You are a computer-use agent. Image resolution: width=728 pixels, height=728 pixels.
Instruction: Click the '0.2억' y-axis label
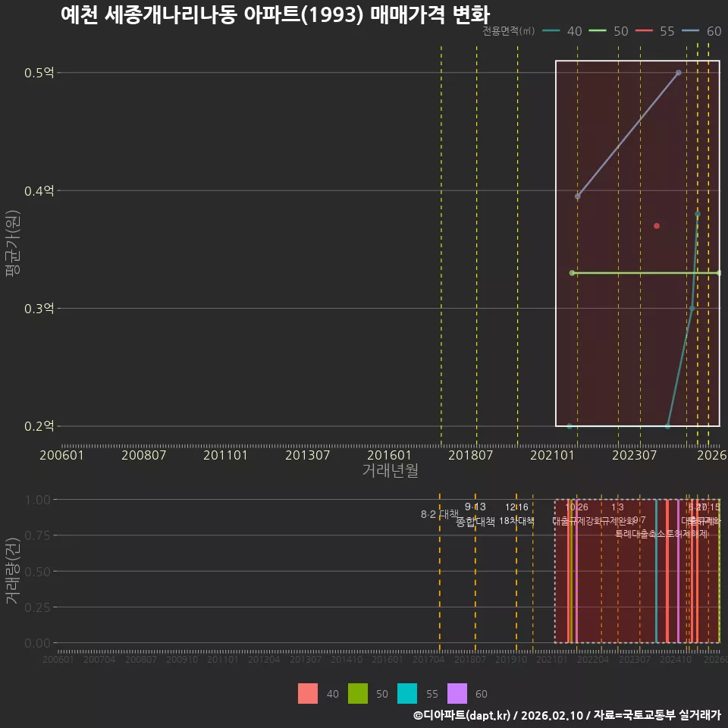click(39, 426)
